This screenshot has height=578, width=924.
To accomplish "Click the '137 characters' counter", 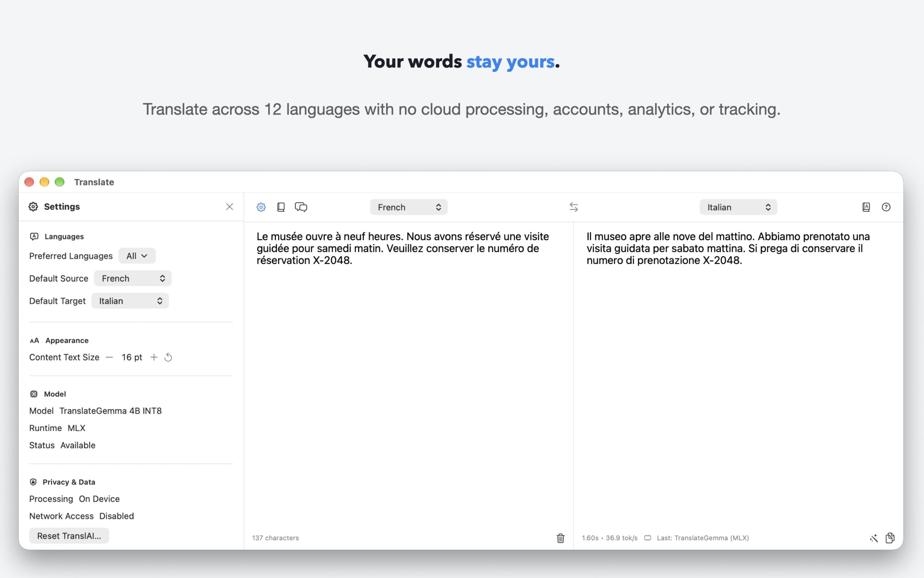I will tap(275, 538).
